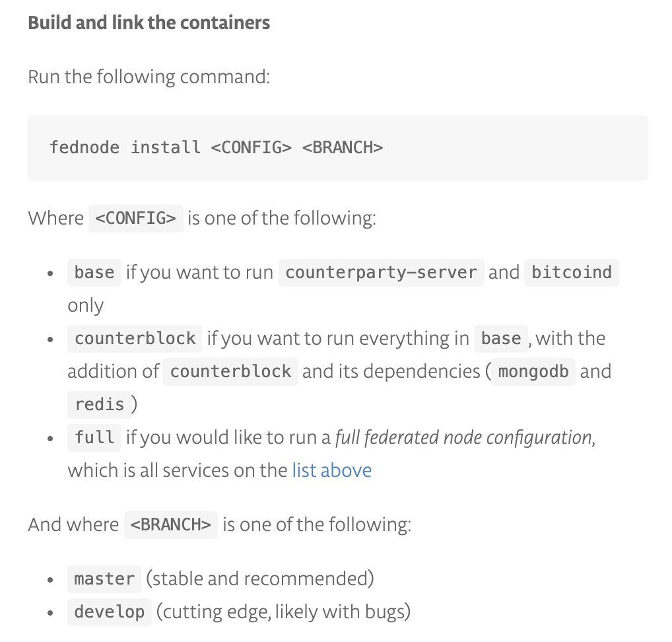Viewport: 672px width, 642px height.
Task: Click the 'master' branch code label
Action: click(x=104, y=579)
